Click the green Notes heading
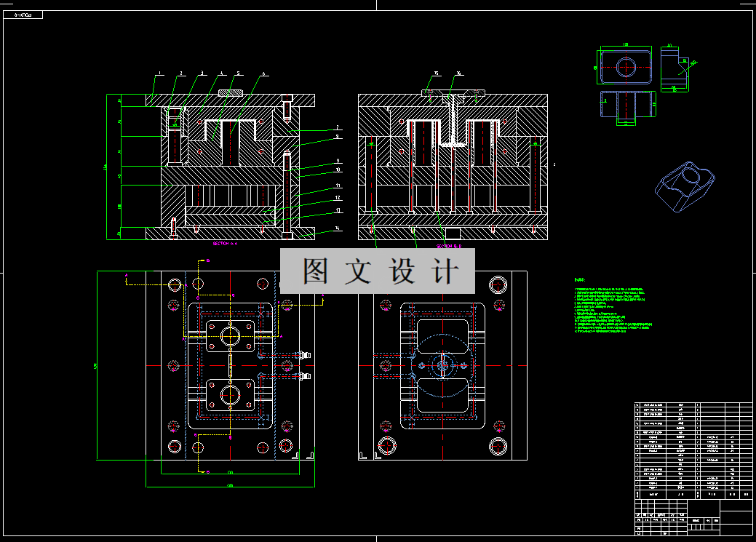Viewport: 756px width, 542px height. click(x=579, y=279)
